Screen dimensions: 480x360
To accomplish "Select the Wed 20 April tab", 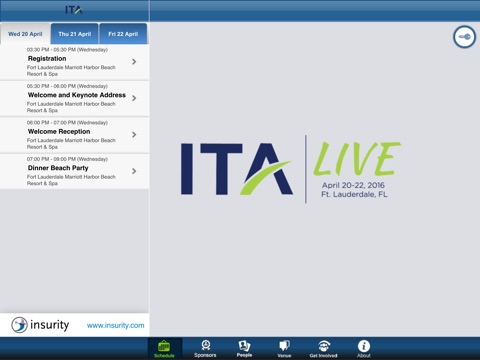I will tap(25, 34).
